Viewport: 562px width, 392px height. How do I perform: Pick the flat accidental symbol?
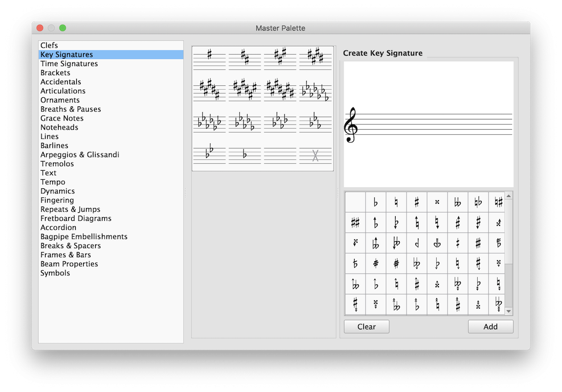click(375, 202)
